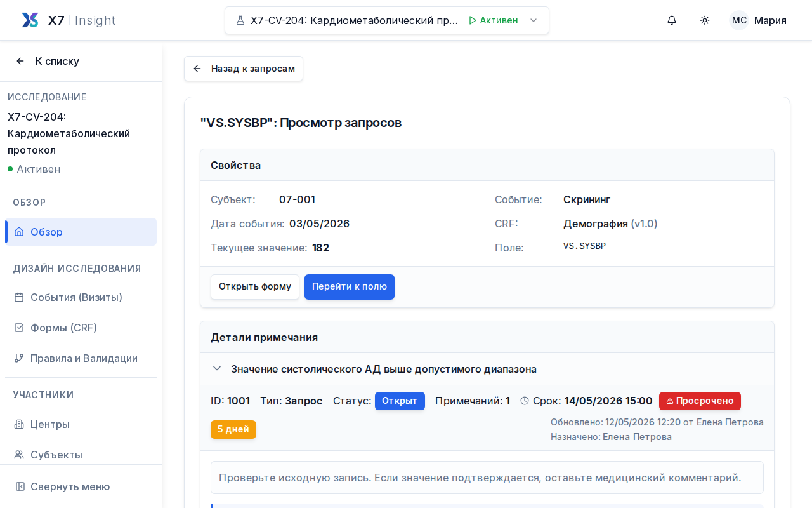This screenshot has height=508, width=812.
Task: Click the "VS.SYSBP": Просмотр запросов heading
Action: click(x=301, y=123)
